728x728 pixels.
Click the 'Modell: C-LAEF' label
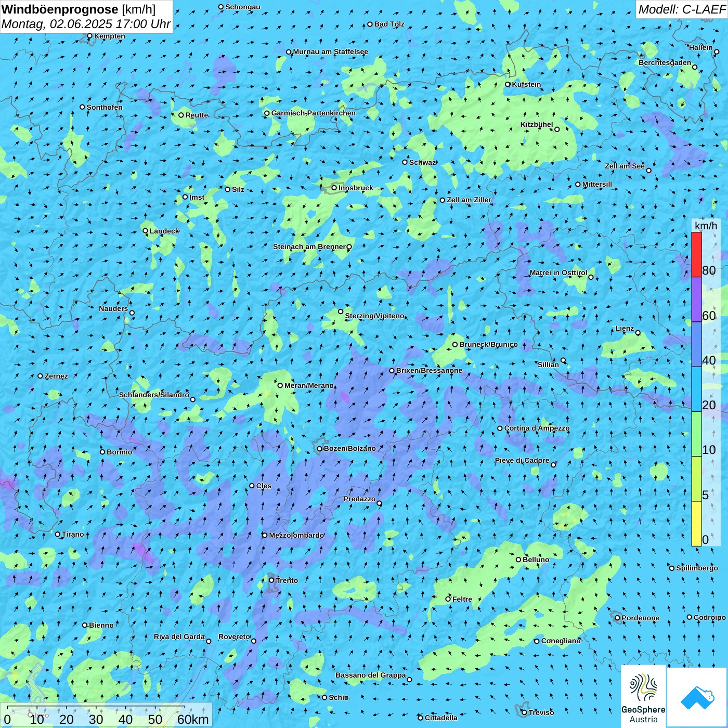pos(682,9)
